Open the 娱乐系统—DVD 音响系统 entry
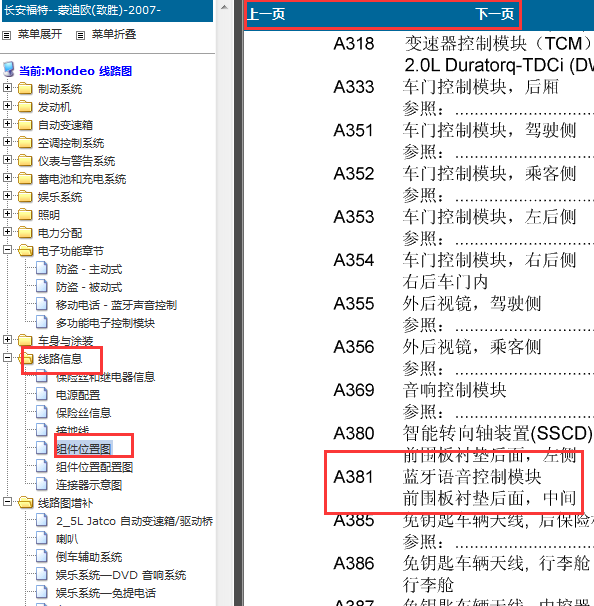594x606 pixels. [x=121, y=575]
